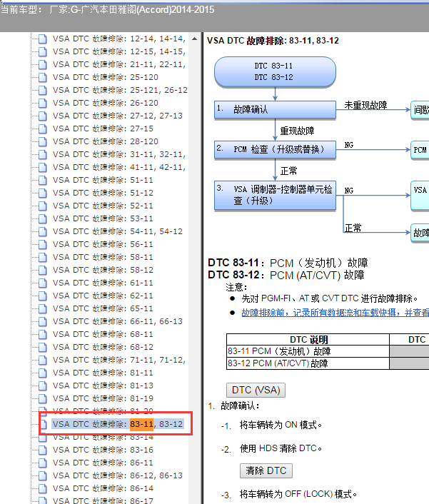429x504 pixels.
Task: Open VSA DTC 41-11, 42-11 entry
Action: [x=119, y=167]
